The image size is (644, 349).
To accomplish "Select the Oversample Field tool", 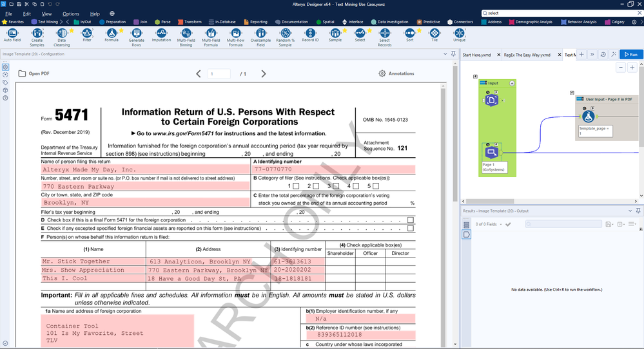I will (x=260, y=37).
